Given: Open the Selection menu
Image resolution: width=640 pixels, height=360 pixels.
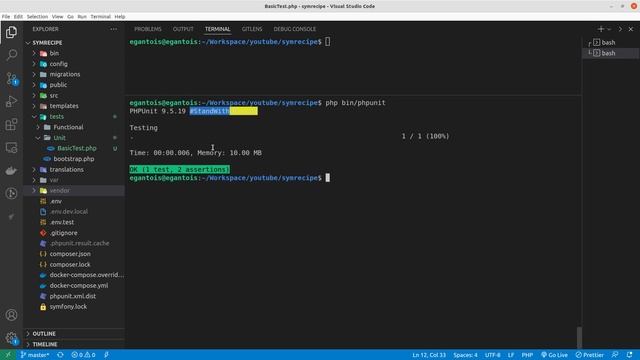Looking at the screenshot, I should (x=37, y=17).
